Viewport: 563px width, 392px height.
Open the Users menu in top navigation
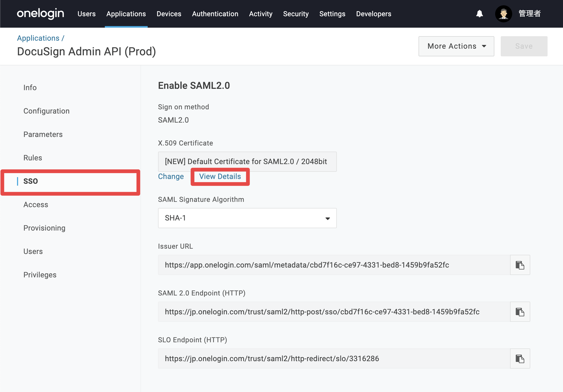pos(86,14)
